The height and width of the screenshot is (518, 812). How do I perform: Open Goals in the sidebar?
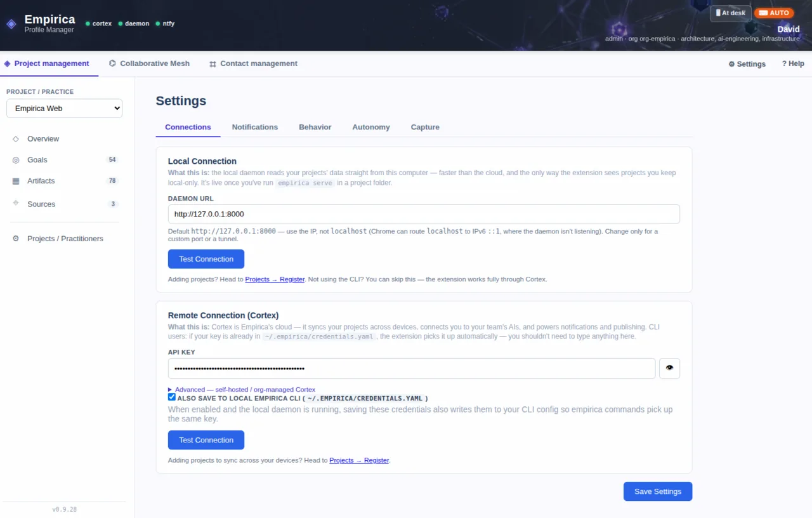64,160
